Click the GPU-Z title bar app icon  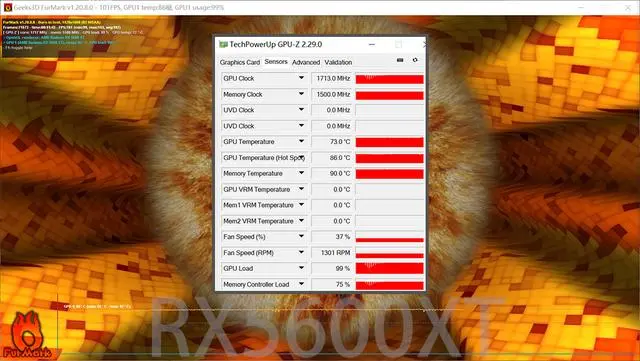click(223, 44)
